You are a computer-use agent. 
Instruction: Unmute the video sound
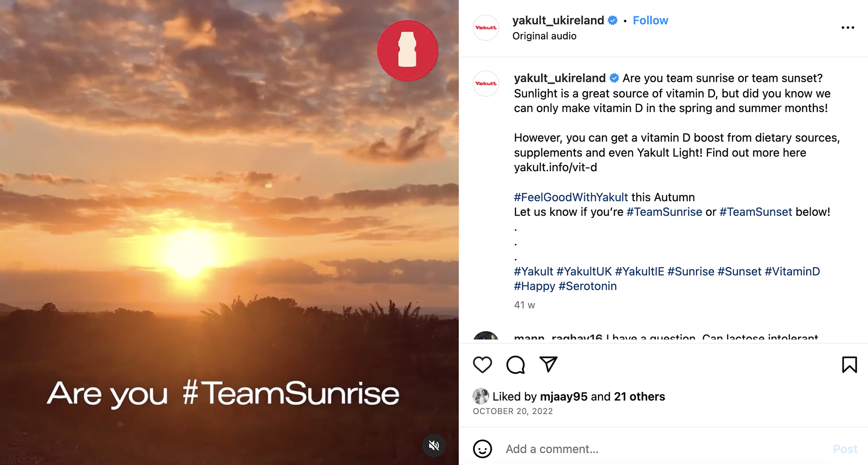click(x=434, y=446)
